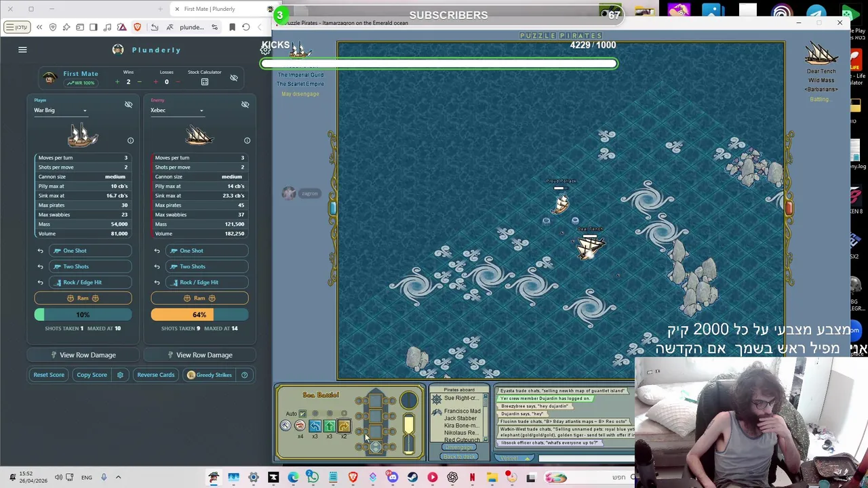Hide the Player ship card

pos(128,104)
